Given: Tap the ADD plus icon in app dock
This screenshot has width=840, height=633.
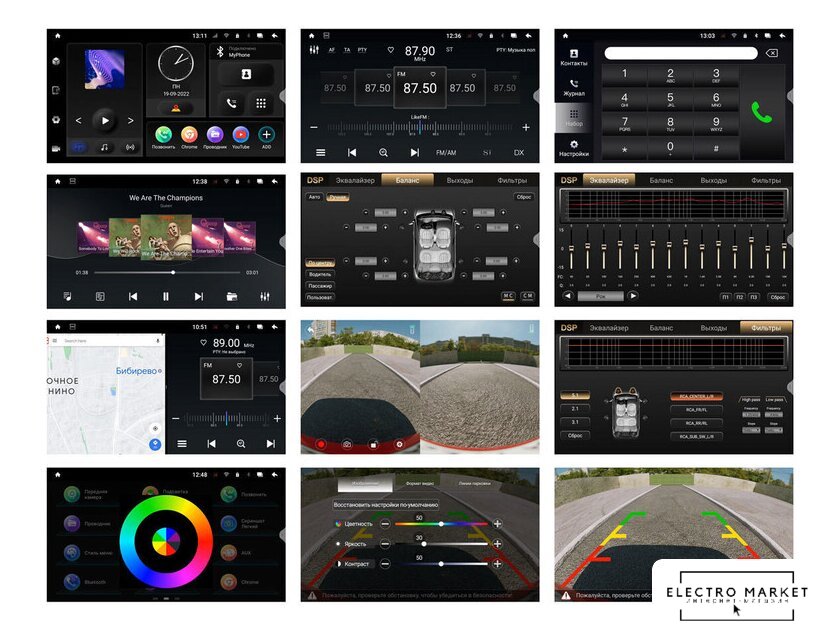Looking at the screenshot, I should (267, 134).
